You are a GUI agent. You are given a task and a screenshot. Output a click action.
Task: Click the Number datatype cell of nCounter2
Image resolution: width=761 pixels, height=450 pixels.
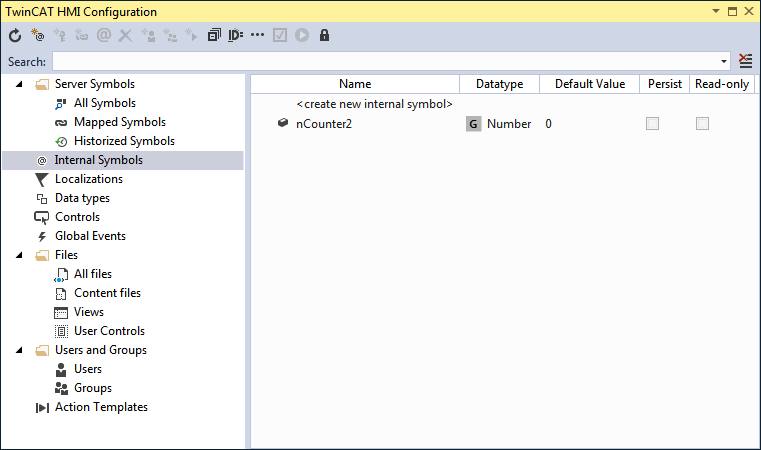[x=509, y=124]
